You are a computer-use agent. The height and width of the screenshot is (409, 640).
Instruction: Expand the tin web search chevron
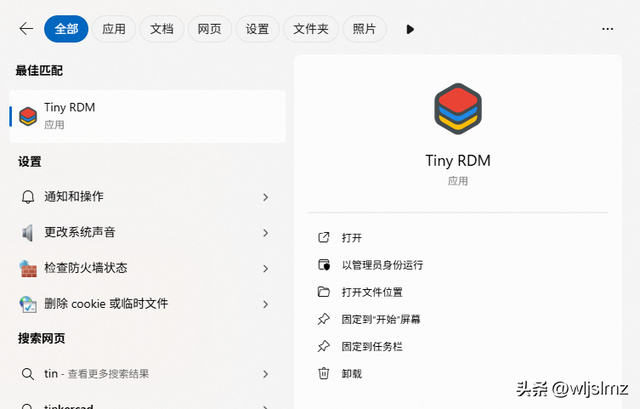(x=265, y=374)
